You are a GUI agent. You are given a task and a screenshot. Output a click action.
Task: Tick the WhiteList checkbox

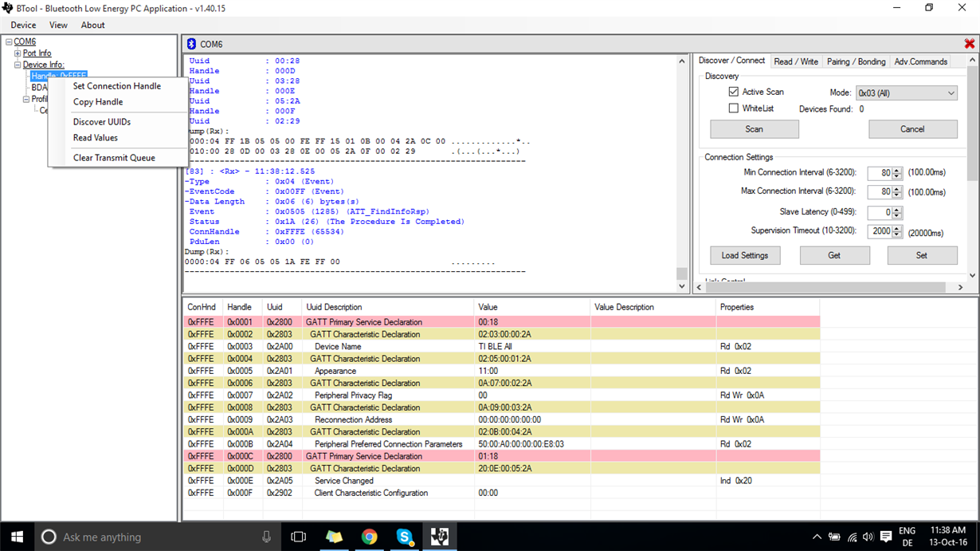point(734,108)
